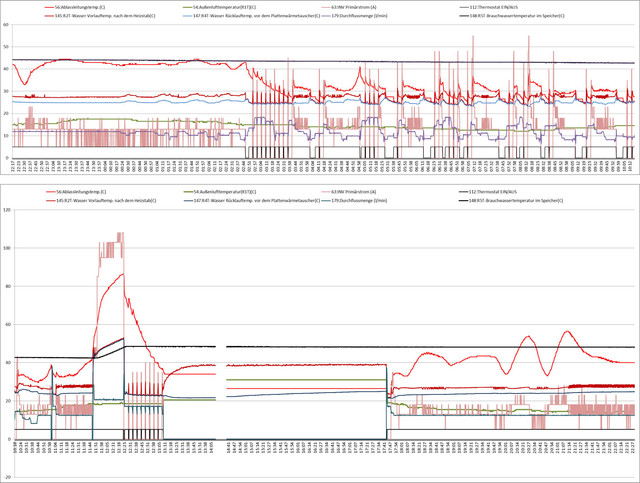Image resolution: width=640 pixels, height=483 pixels.
Task: Select '56:Ablassleitungstemp.(C)' legend label in top chart
Action: coord(80,7)
